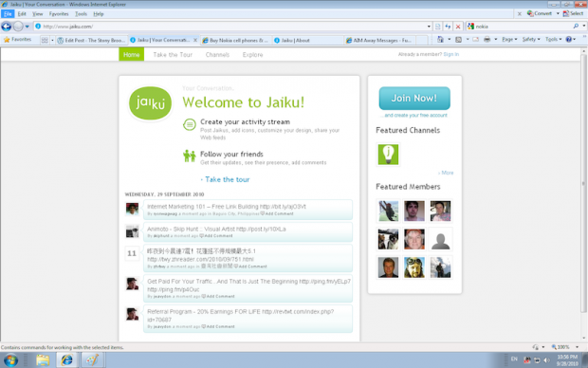Click the red stop loading icon

(458, 27)
